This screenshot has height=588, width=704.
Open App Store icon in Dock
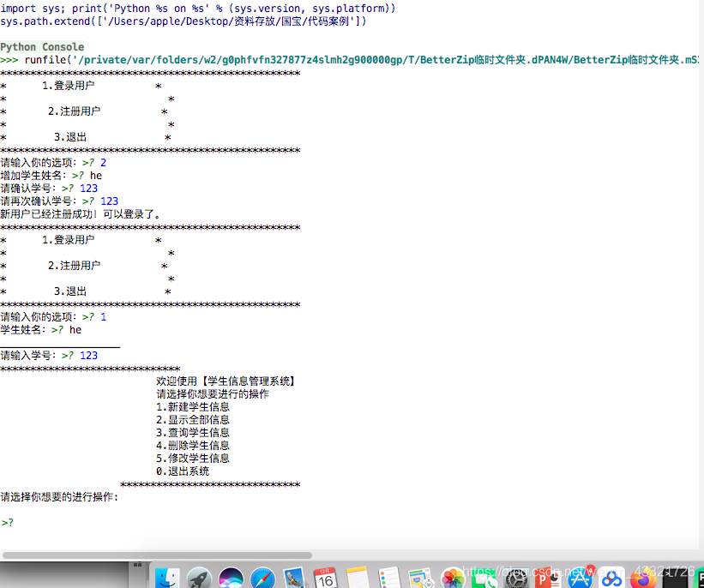580,578
